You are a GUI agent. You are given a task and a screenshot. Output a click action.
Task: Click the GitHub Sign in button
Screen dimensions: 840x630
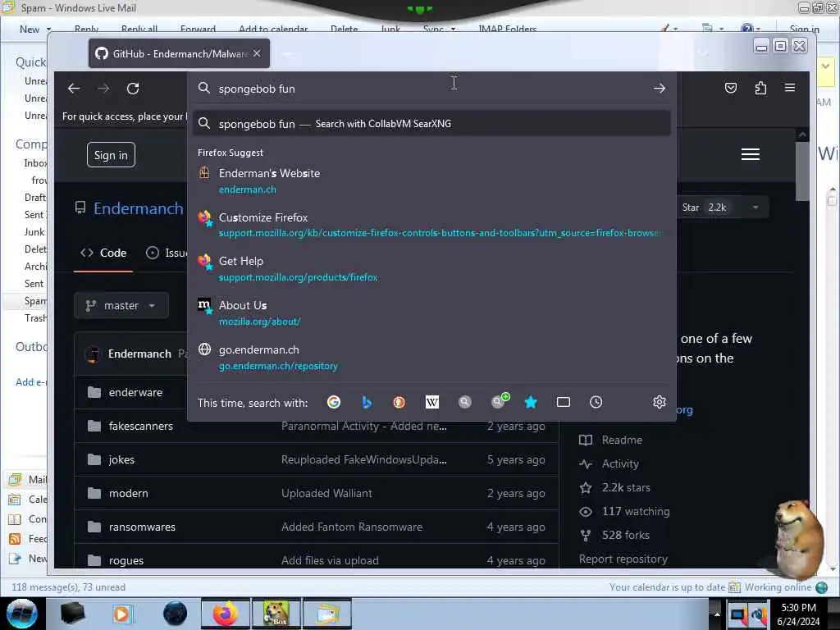tap(111, 155)
